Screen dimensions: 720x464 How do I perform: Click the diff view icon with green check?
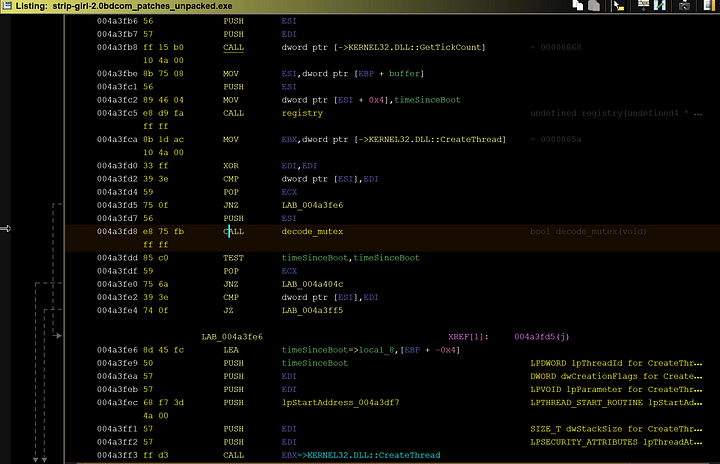(x=660, y=6)
